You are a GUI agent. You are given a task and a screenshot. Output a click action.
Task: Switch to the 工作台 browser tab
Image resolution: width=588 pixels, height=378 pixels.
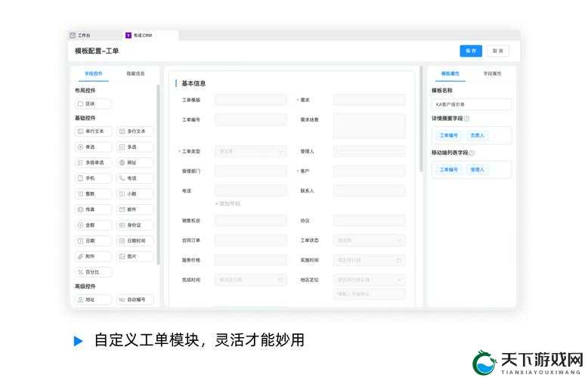click(94, 36)
